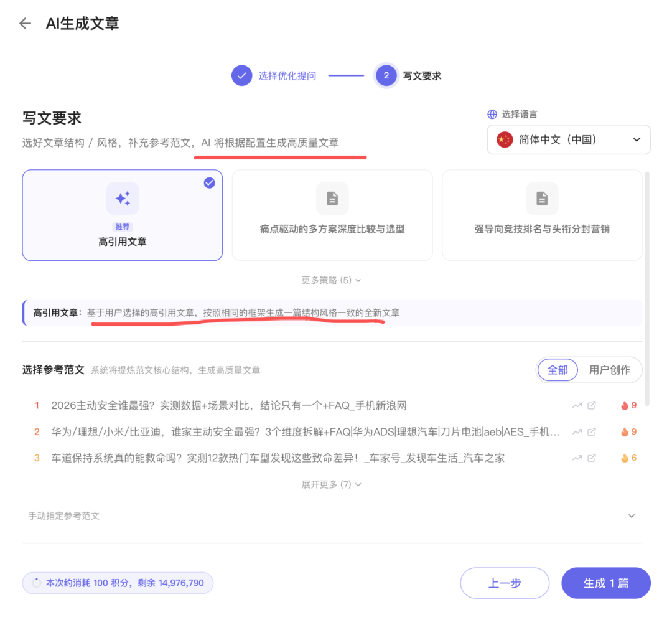
Task: Toggle the selected checkmark on 高引用文章 card
Action: coord(209,183)
